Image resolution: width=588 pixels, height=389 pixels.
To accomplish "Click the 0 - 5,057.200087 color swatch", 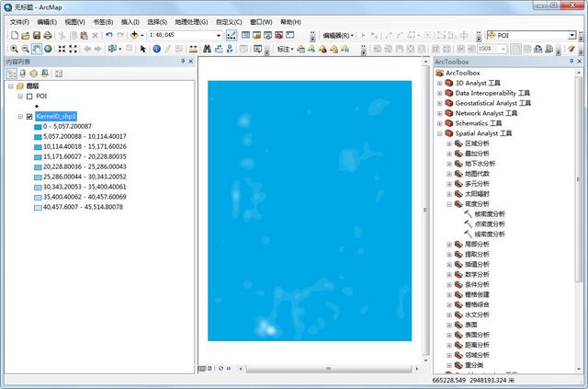I will pyautogui.click(x=37, y=126).
